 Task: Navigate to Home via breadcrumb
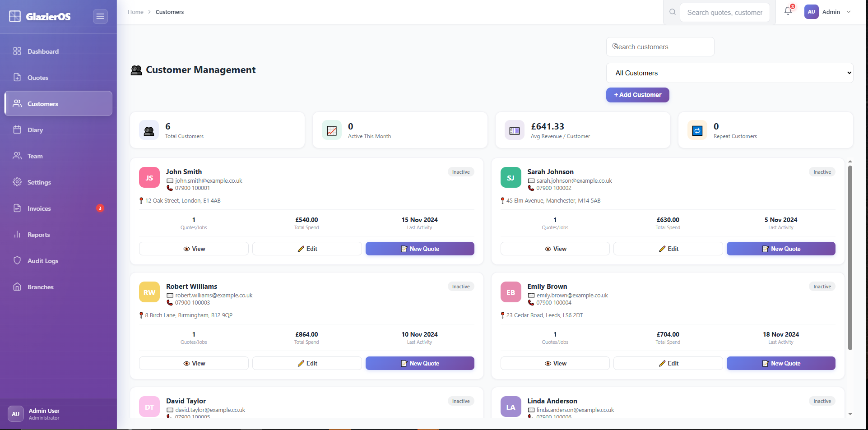coord(135,12)
